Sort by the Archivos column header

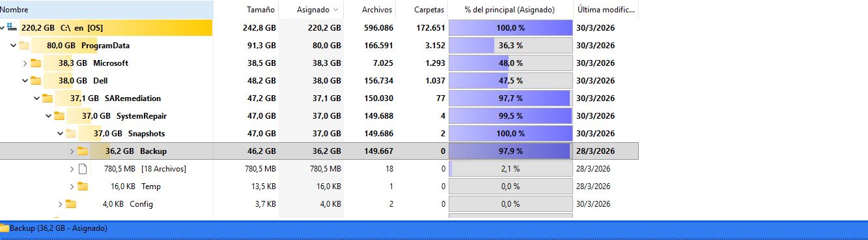point(377,10)
